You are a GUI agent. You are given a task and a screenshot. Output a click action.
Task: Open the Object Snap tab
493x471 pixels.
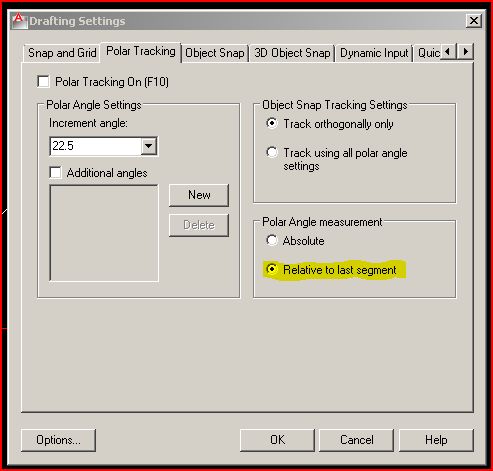215,53
